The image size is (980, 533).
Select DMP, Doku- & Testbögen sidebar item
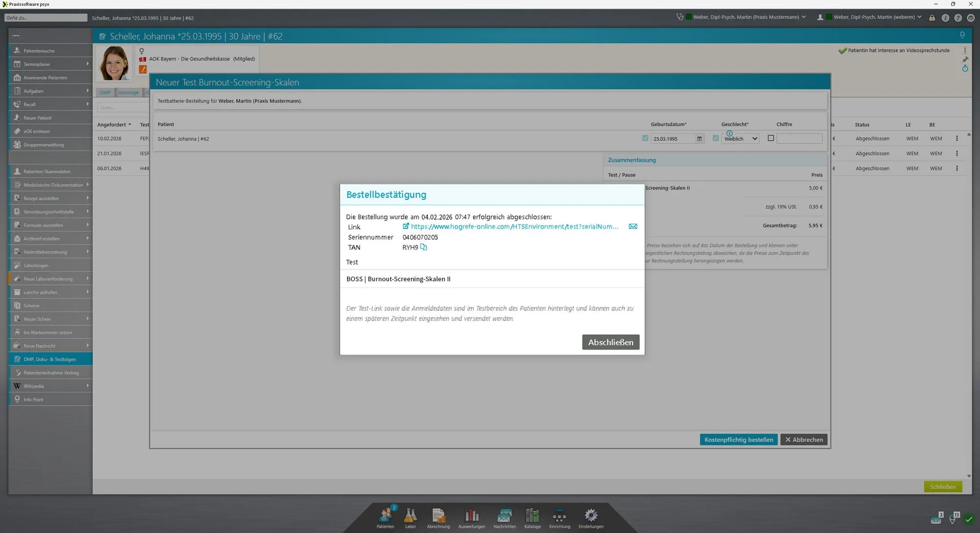pos(49,359)
